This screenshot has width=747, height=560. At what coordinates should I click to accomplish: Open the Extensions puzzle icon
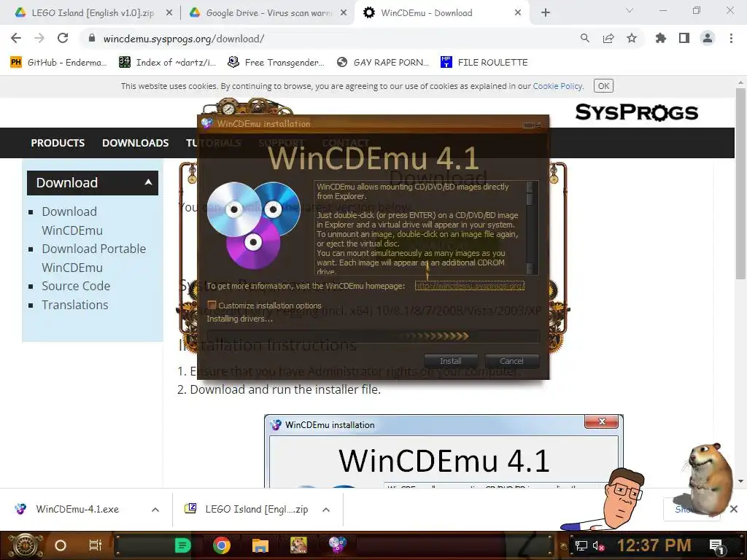tap(661, 38)
